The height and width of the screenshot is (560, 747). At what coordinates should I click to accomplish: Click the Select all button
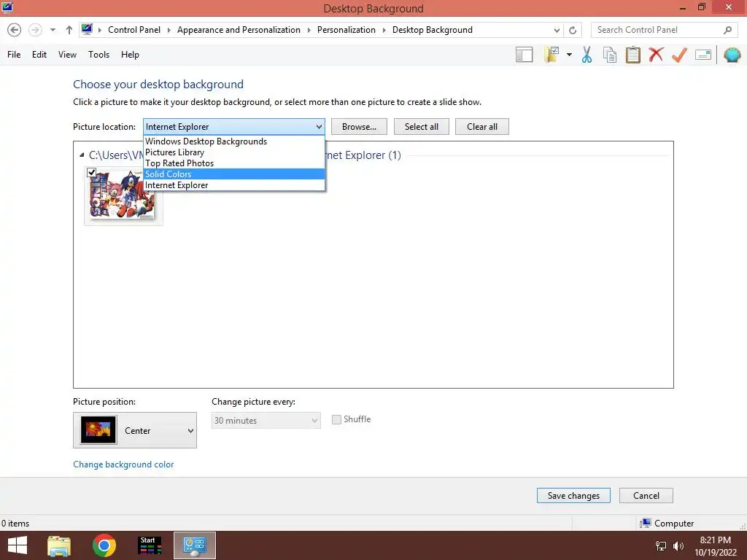422,127
